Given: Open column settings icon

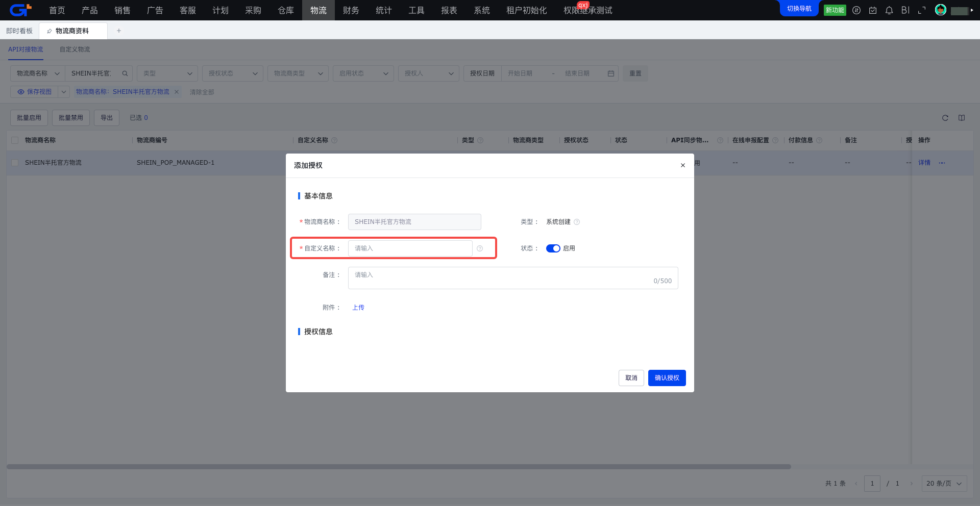Looking at the screenshot, I should 962,118.
